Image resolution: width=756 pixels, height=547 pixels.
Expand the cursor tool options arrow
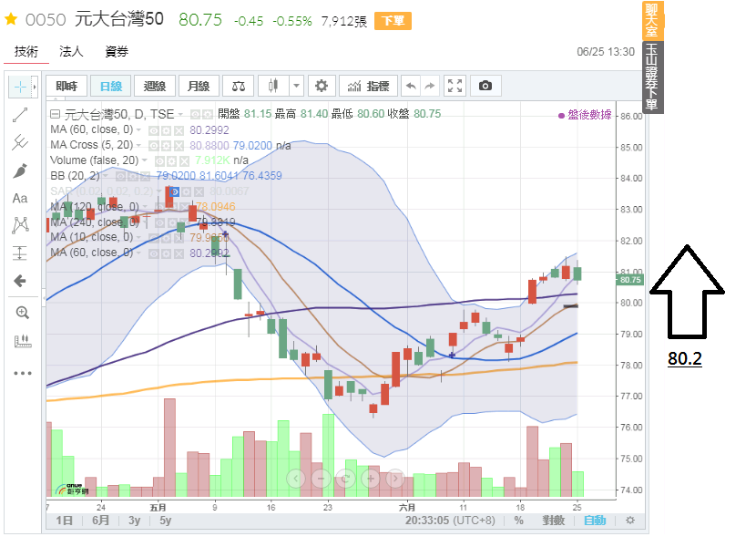(35, 87)
